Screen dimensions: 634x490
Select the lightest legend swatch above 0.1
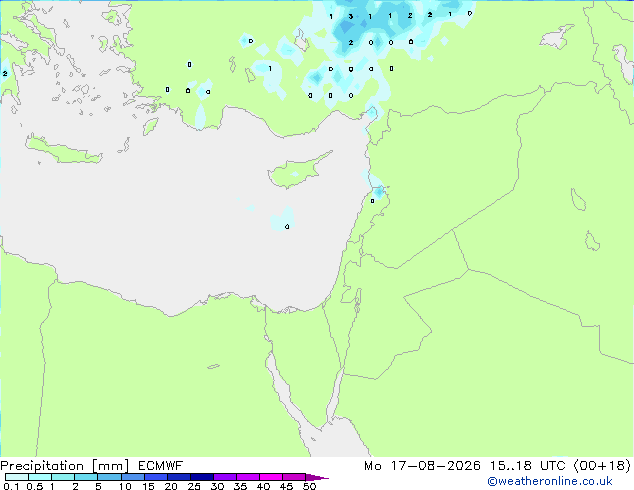[17, 477]
